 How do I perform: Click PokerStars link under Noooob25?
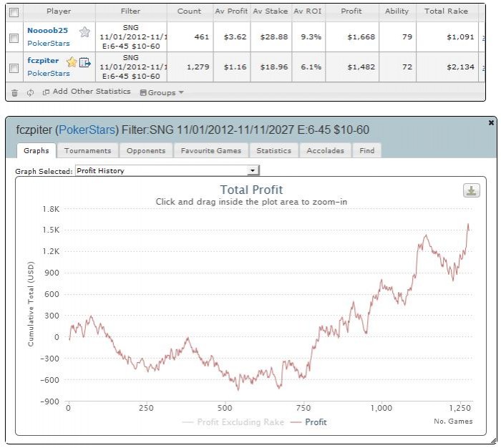coord(49,44)
